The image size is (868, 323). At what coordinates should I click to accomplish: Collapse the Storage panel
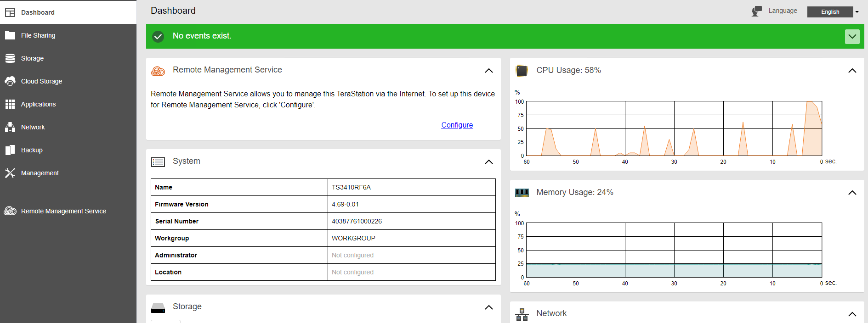488,307
